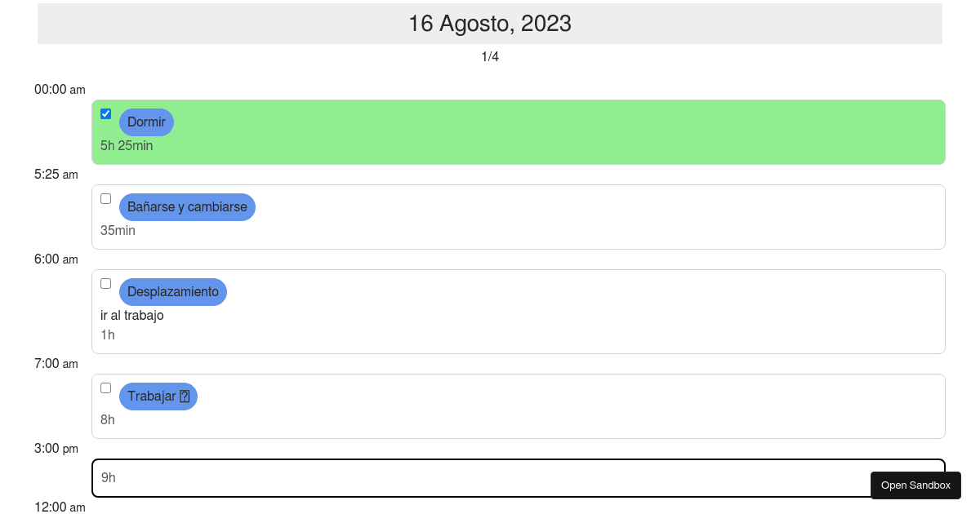Click the Trabajar tag pill

(158, 396)
